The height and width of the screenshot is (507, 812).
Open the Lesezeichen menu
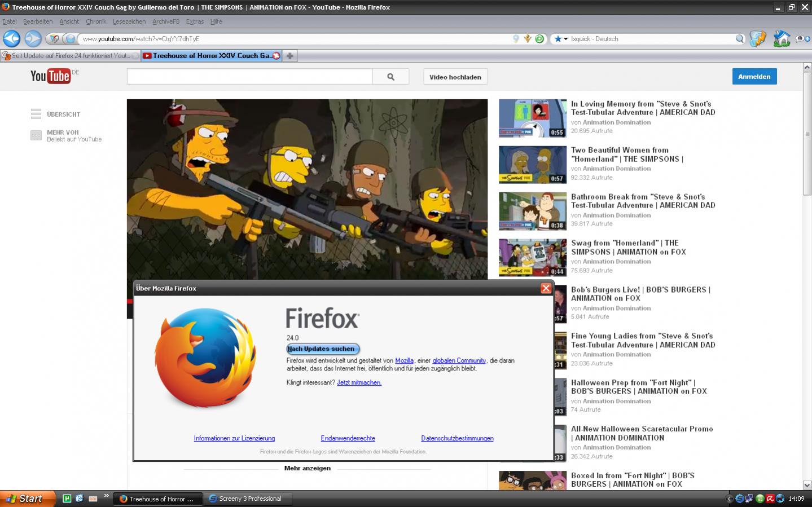[x=129, y=21]
